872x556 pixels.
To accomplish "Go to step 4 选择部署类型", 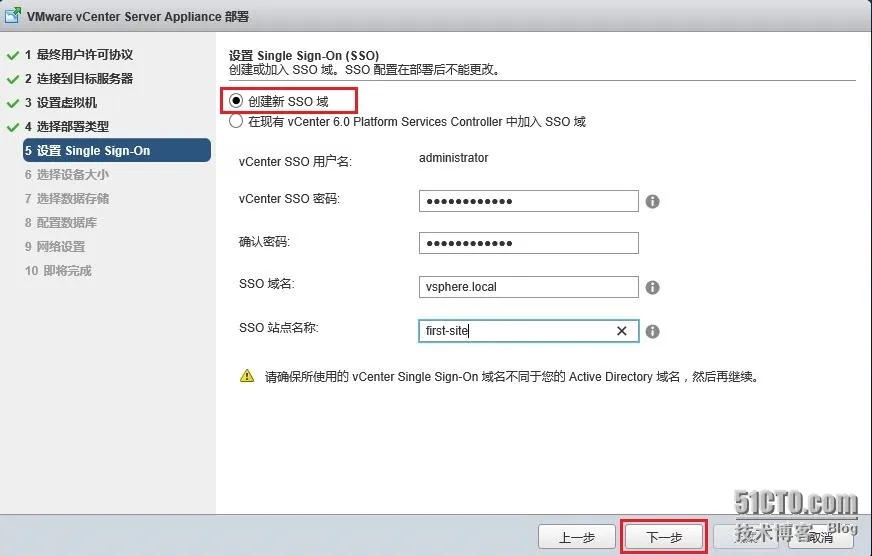I will [x=67, y=126].
